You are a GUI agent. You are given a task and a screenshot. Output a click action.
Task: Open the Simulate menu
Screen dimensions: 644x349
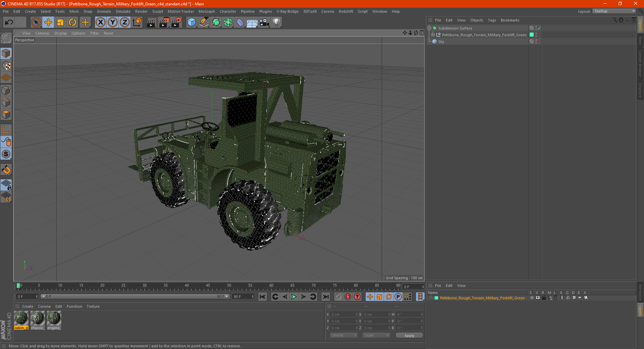click(x=123, y=11)
